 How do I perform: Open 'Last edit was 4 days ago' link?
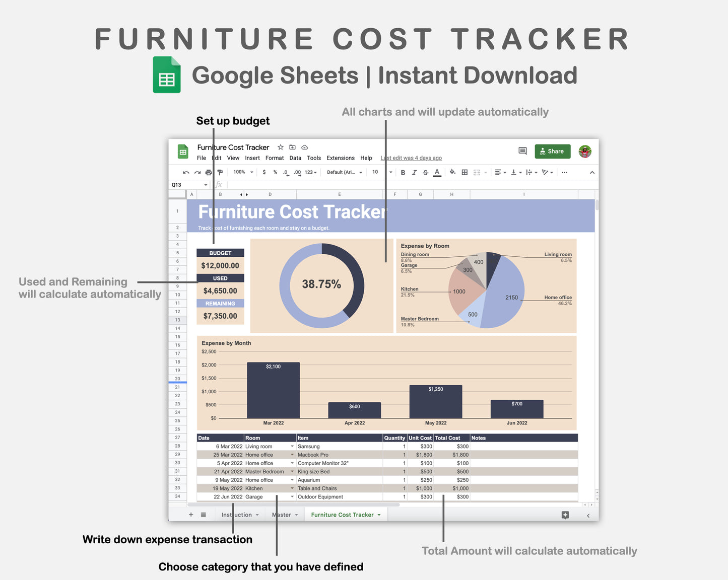(411, 158)
